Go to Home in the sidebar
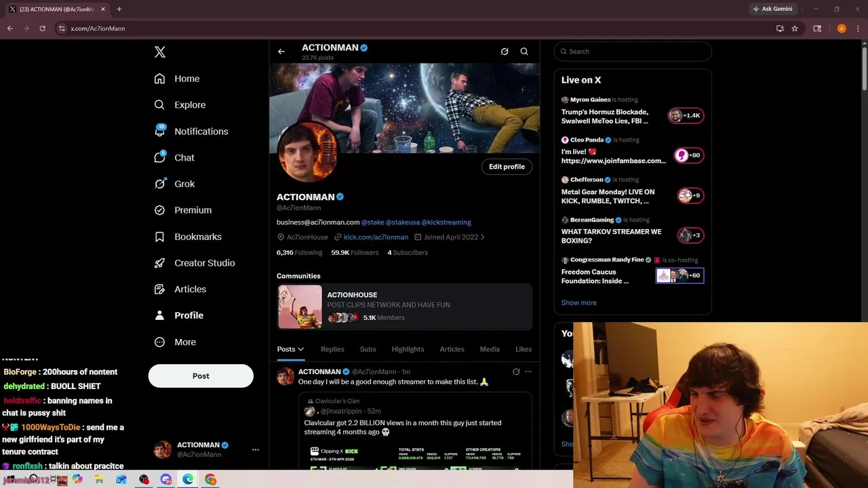Viewport: 868px width, 488px height. click(x=177, y=79)
